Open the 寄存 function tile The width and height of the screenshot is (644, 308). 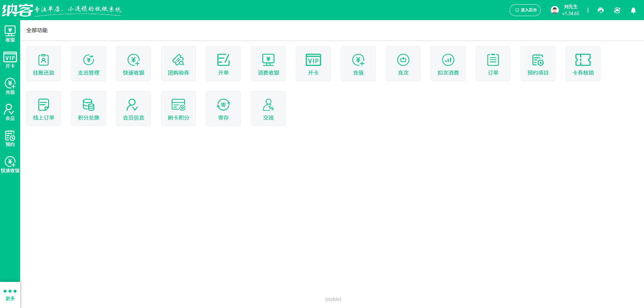click(x=223, y=109)
